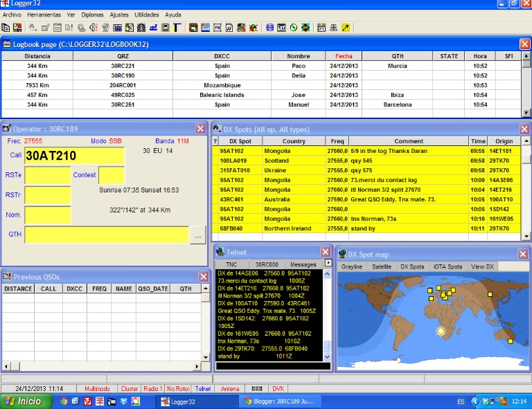The height and width of the screenshot is (409, 532).
Task: Click the DVK status bar indicator
Action: coord(278,389)
